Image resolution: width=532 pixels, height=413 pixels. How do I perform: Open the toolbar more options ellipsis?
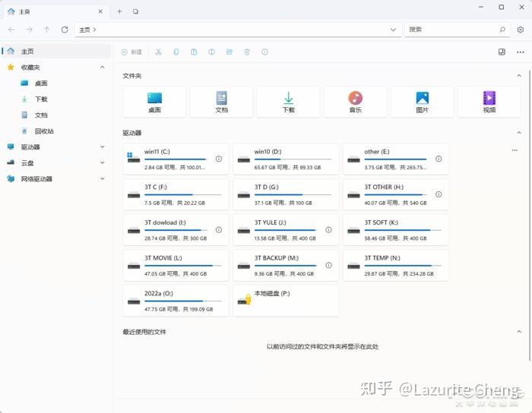click(520, 52)
